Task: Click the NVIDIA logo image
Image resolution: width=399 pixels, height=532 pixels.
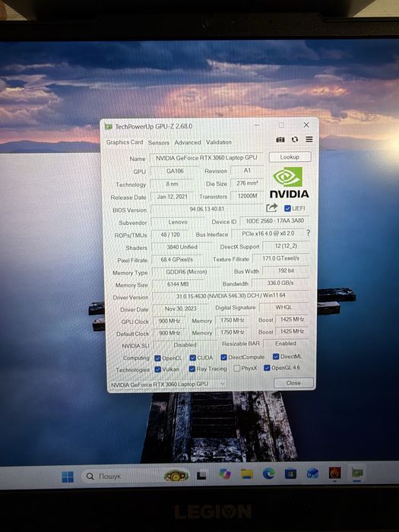Action: point(289,182)
